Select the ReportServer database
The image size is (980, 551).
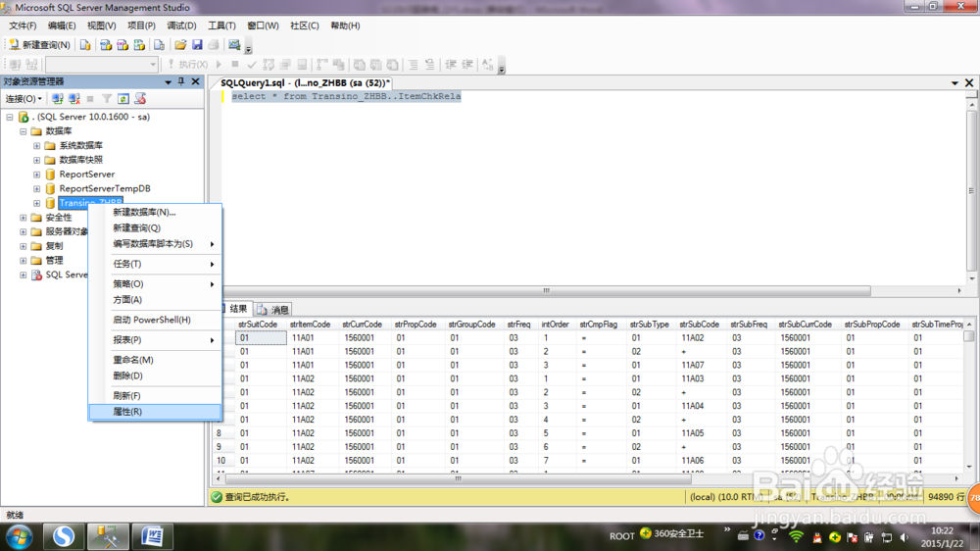87,175
